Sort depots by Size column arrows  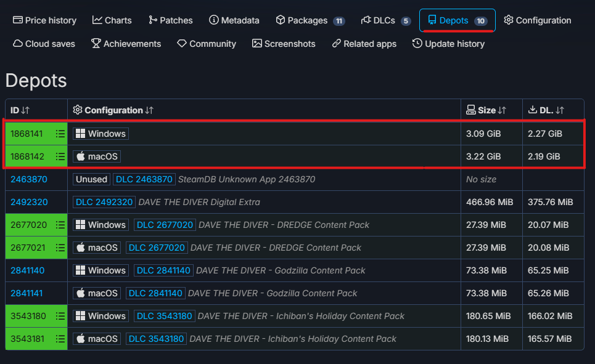coord(502,110)
